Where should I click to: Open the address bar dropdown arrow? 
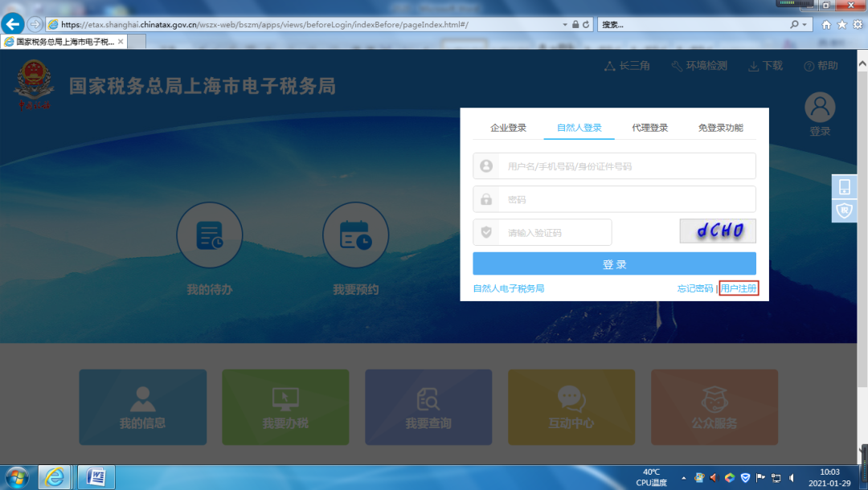pyautogui.click(x=565, y=24)
